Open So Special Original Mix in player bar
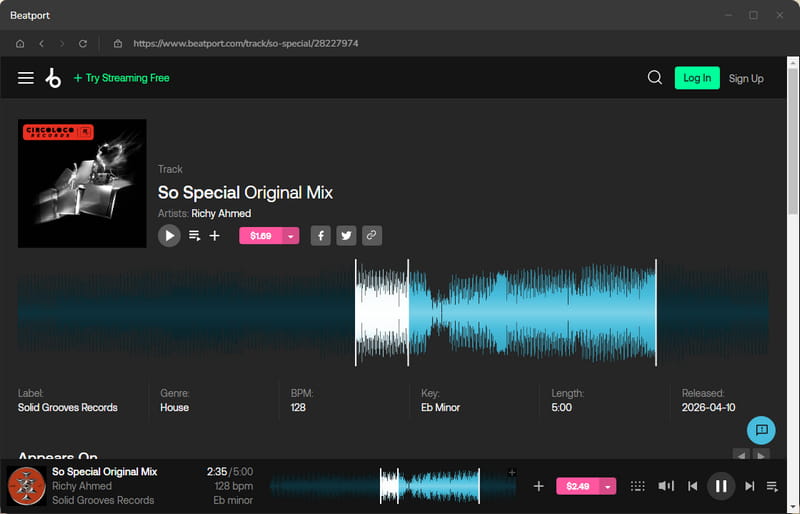This screenshot has width=800, height=514. (105, 472)
